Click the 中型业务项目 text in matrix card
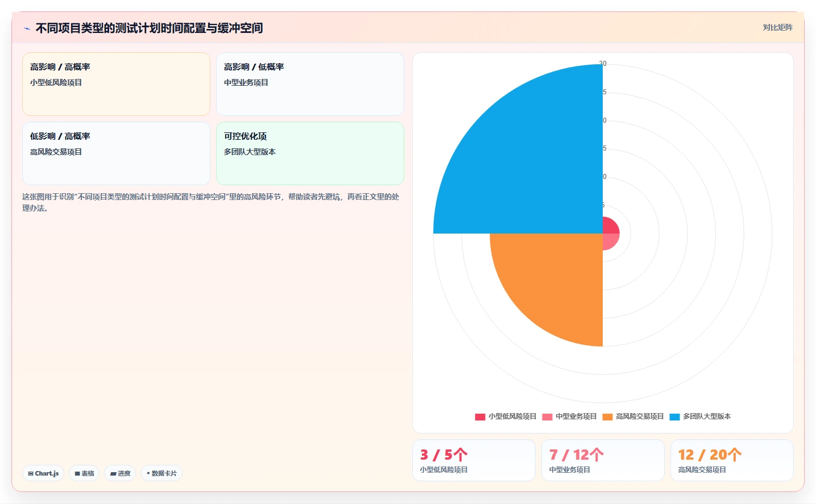The image size is (816, 504). (246, 82)
